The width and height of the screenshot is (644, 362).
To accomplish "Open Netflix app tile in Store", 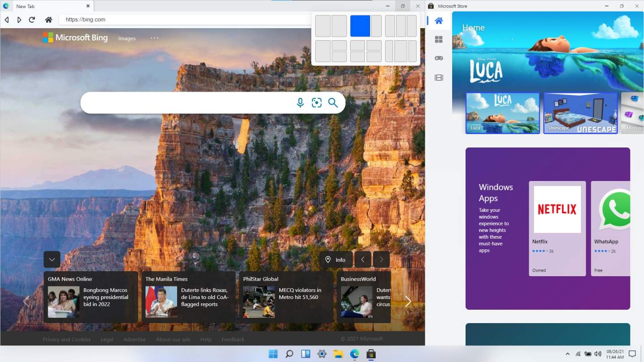I will (x=557, y=228).
